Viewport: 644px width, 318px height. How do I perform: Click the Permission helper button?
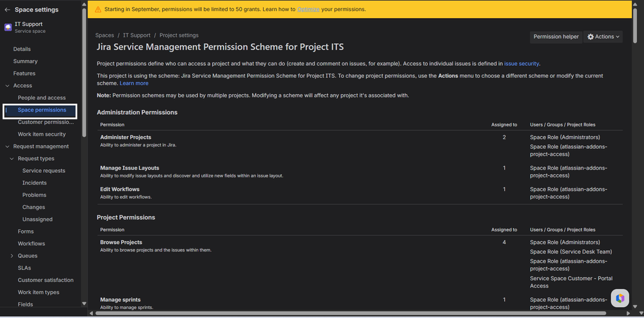556,37
